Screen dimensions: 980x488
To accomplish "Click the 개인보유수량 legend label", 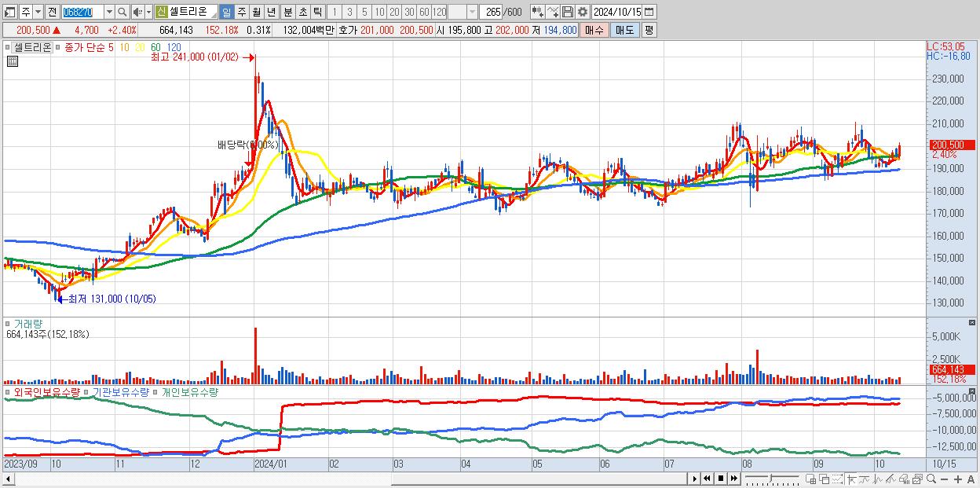I will coord(189,391).
